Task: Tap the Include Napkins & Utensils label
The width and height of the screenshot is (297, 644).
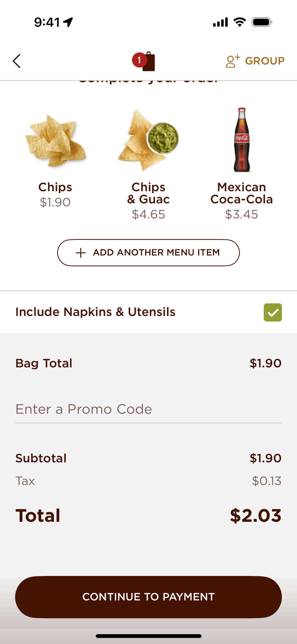Action: (x=95, y=312)
